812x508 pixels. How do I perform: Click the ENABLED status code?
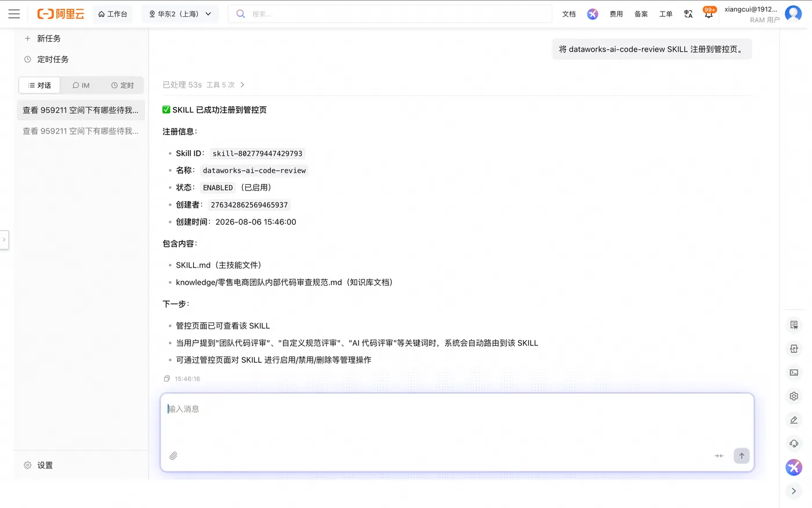tap(217, 188)
